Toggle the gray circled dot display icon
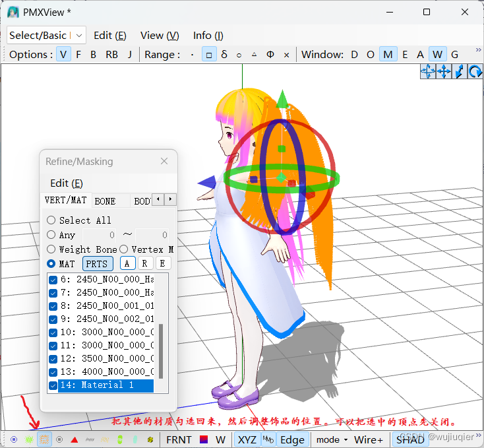This screenshot has width=484, height=448. tap(59, 439)
